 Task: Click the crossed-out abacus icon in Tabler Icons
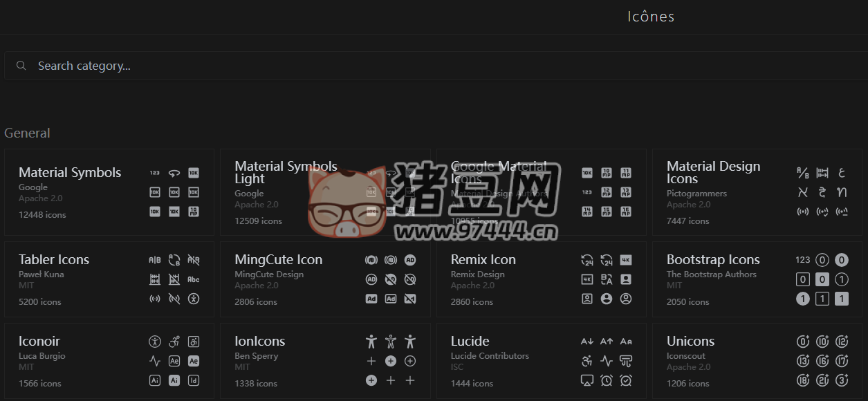pyautogui.click(x=174, y=279)
